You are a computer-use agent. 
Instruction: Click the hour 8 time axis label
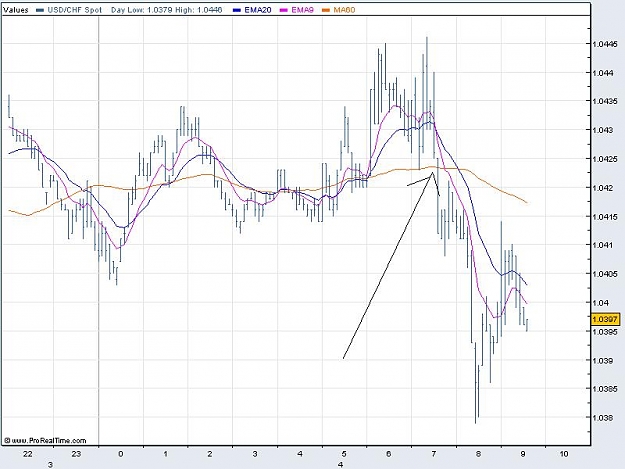[x=478, y=454]
